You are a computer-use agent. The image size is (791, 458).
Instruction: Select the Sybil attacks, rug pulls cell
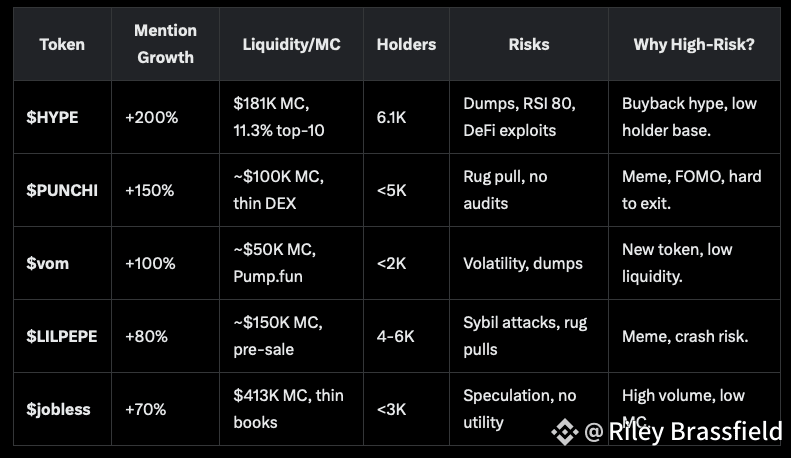click(529, 336)
